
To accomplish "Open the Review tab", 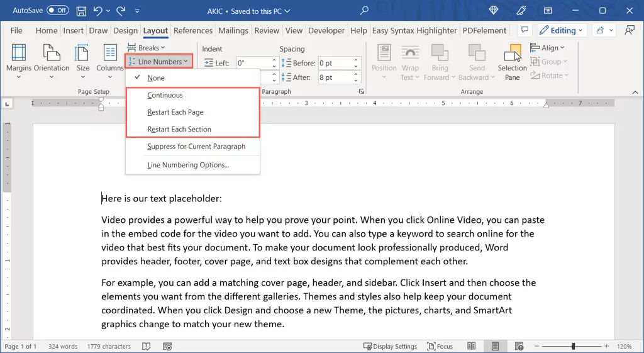I will [x=267, y=30].
